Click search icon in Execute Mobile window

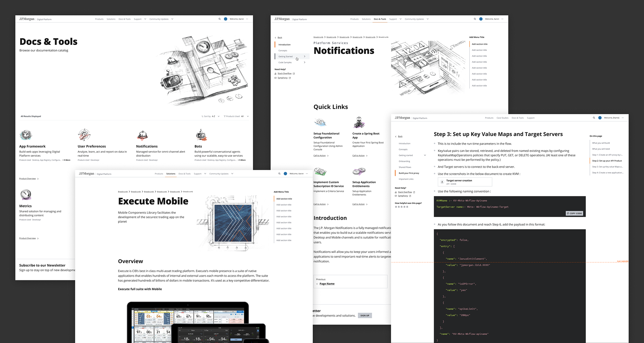coord(279,174)
